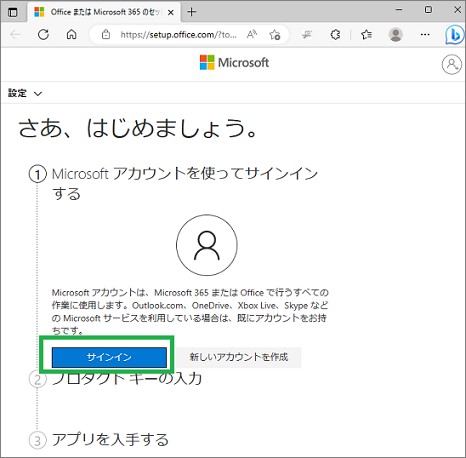Click the muted toolbar icon beside extensions

point(307,34)
